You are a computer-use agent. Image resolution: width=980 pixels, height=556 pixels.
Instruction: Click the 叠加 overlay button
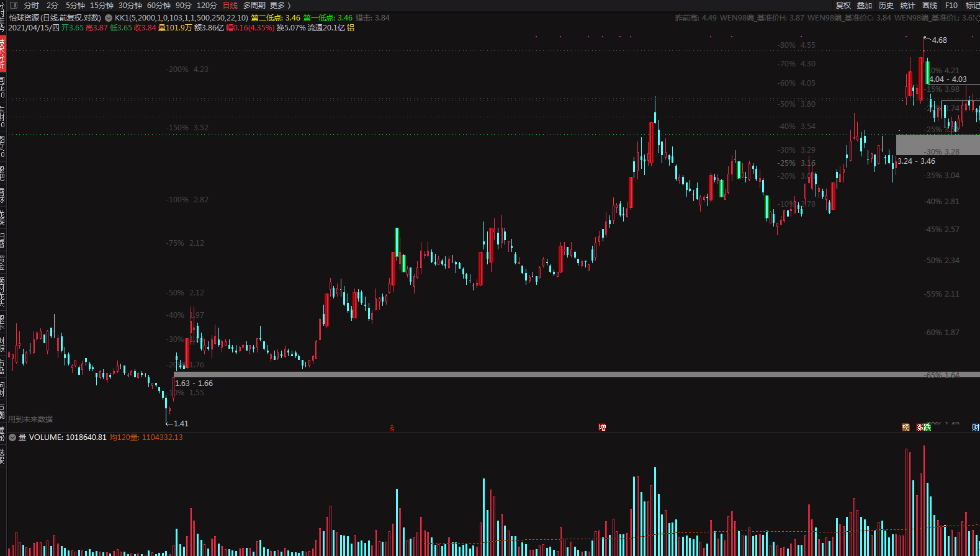865,5
